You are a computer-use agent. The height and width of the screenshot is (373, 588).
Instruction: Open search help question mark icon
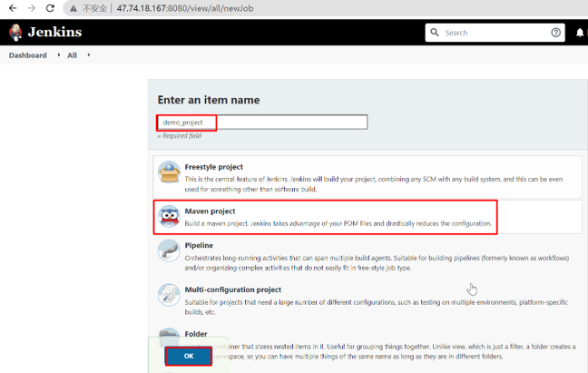(555, 33)
